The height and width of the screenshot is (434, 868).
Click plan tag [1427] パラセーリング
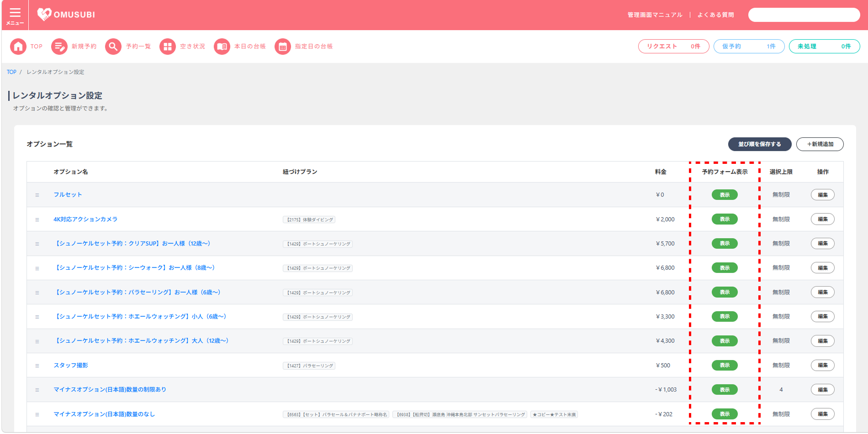pos(309,366)
